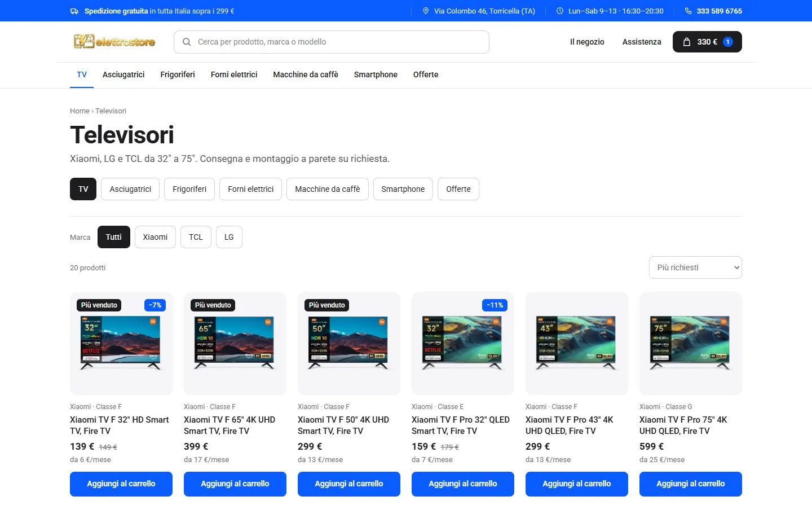812x505 pixels.
Task: Filter by TCL brand
Action: tap(196, 237)
